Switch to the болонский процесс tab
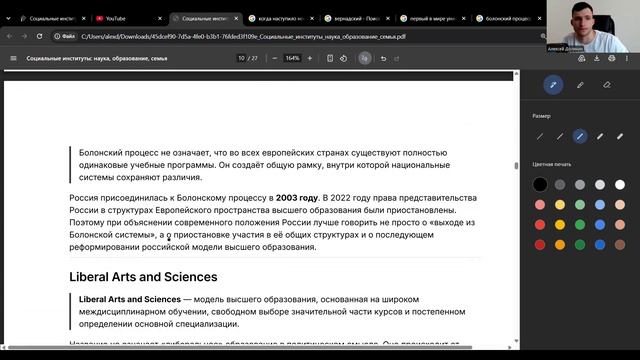 point(508,18)
